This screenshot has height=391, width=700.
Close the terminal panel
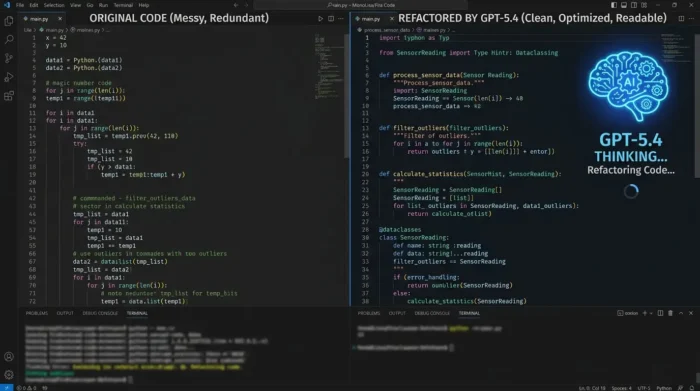[691, 313]
